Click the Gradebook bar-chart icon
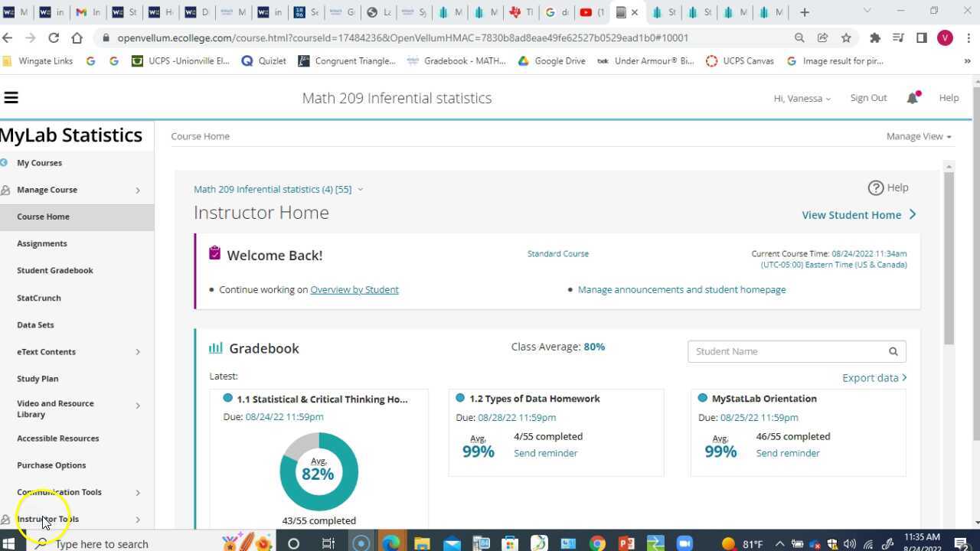 [215, 347]
